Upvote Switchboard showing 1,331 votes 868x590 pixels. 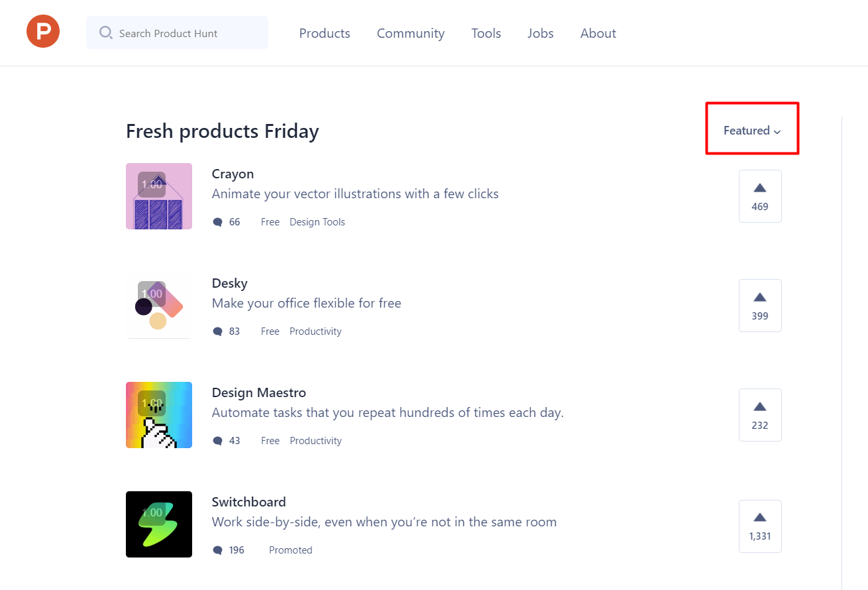[760, 526]
